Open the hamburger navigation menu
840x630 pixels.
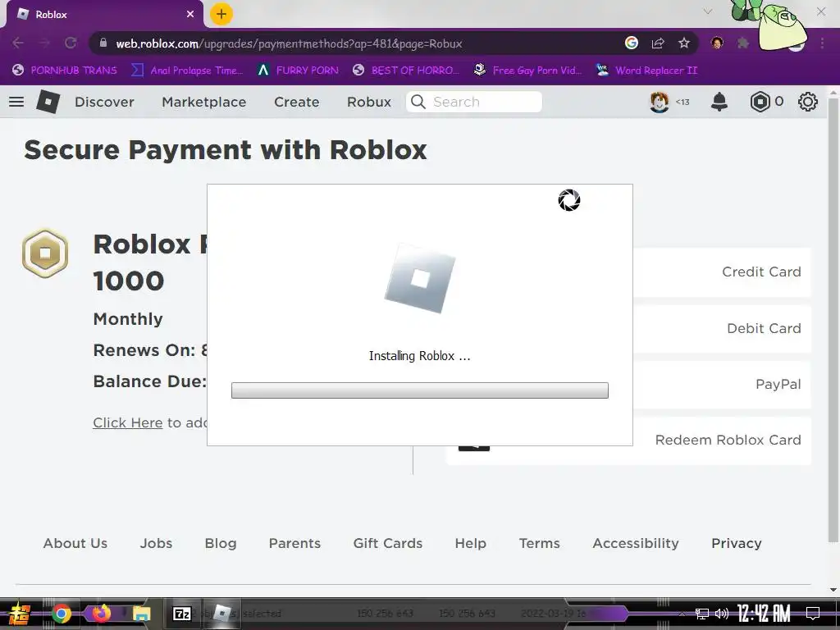(x=16, y=102)
